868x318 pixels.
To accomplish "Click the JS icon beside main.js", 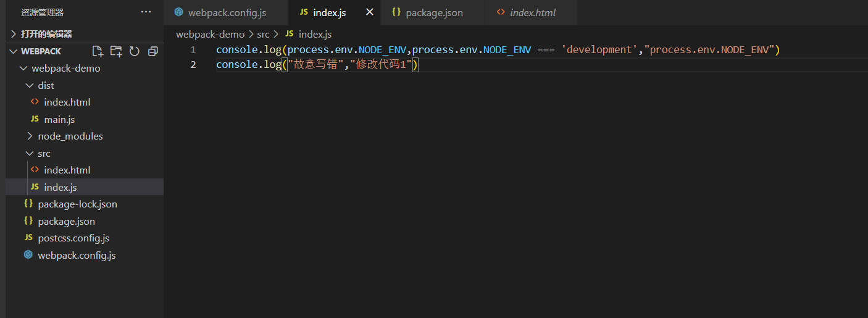I will coord(35,119).
